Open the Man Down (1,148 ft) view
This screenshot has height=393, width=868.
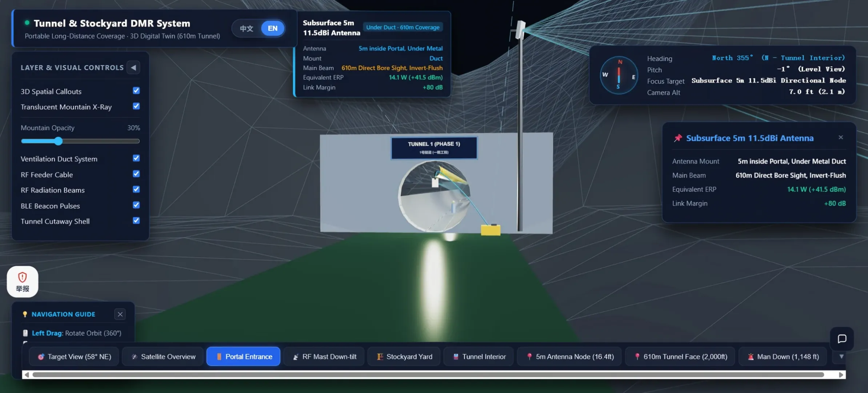pyautogui.click(x=783, y=357)
